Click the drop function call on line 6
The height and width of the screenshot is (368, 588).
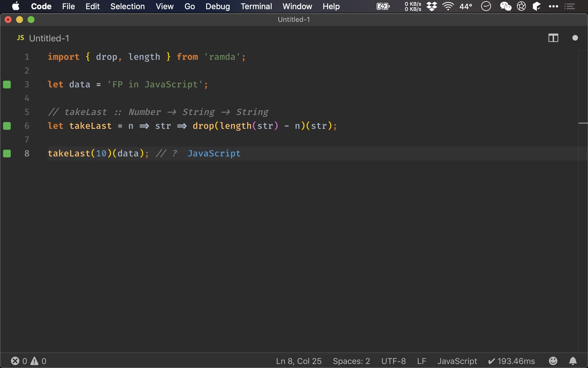pos(203,126)
